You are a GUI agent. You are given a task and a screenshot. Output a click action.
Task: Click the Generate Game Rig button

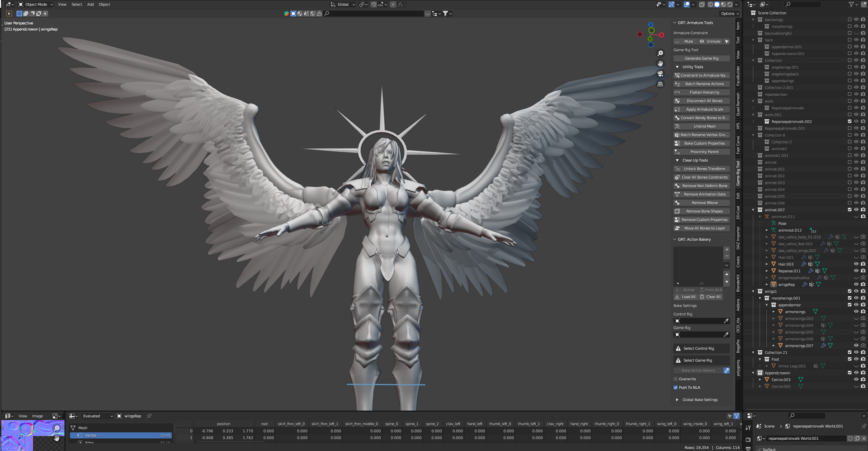(x=701, y=58)
